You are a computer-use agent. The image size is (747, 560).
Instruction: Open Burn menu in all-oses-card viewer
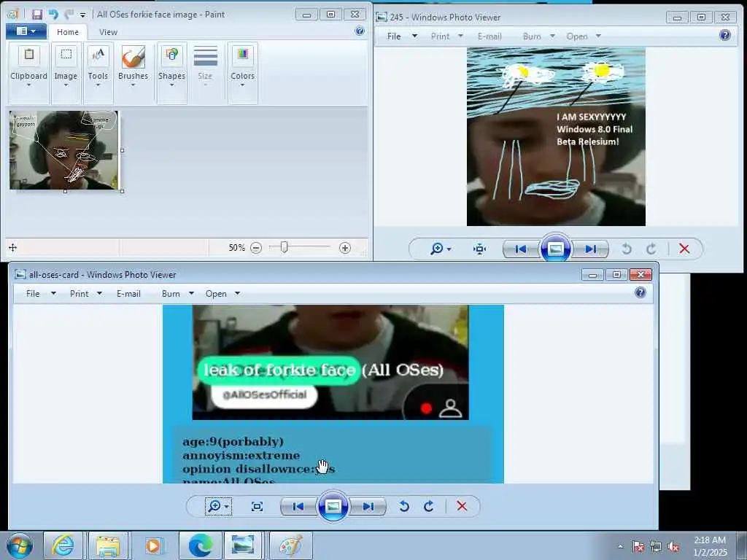(177, 294)
